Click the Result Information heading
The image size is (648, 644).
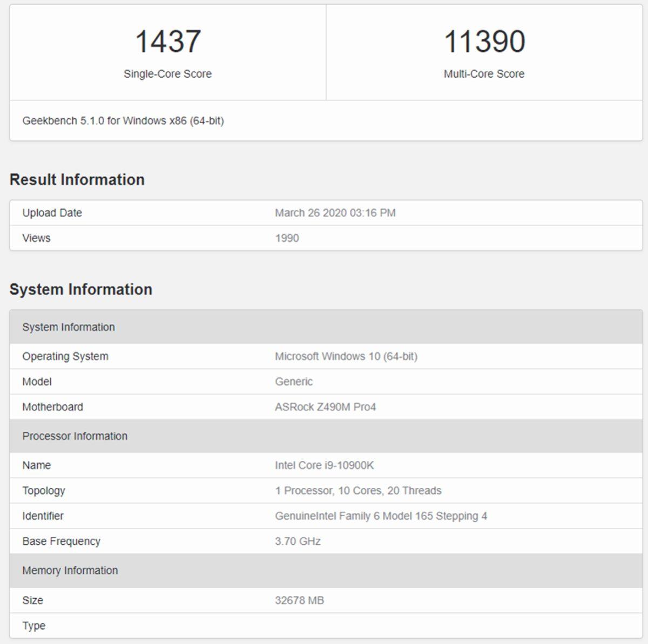coord(78,179)
